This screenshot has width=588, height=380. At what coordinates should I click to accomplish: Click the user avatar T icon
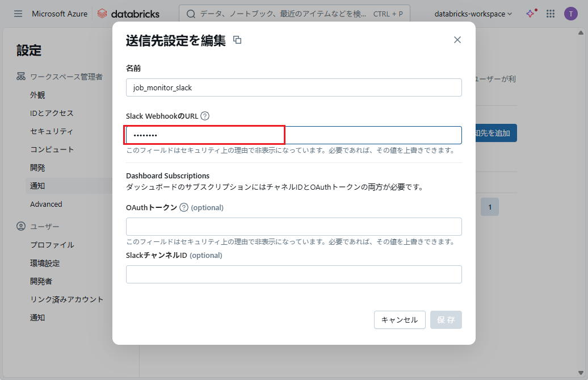pos(570,14)
